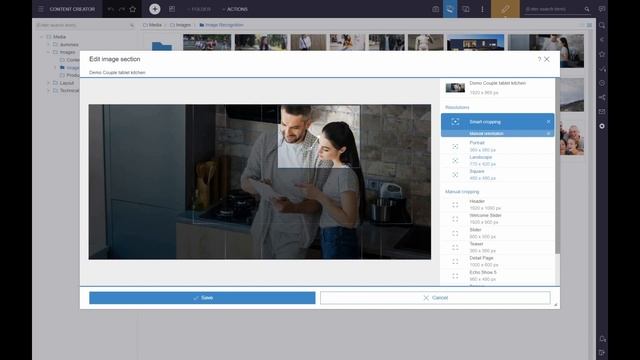Select the blue folder thumbnail in background grid
The height and width of the screenshot is (360, 640).
pyautogui.click(x=162, y=46)
